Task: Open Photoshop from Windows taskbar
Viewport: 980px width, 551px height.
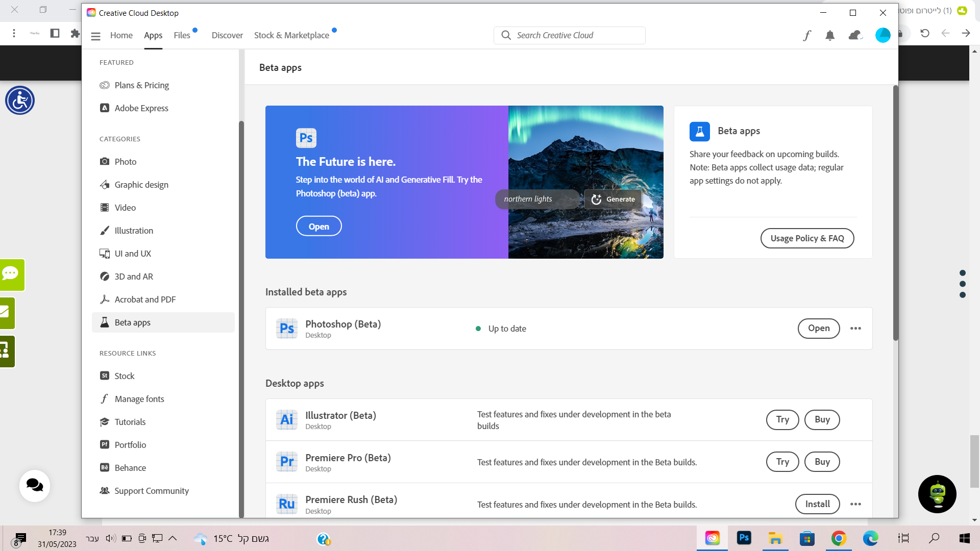Action: coord(744,538)
